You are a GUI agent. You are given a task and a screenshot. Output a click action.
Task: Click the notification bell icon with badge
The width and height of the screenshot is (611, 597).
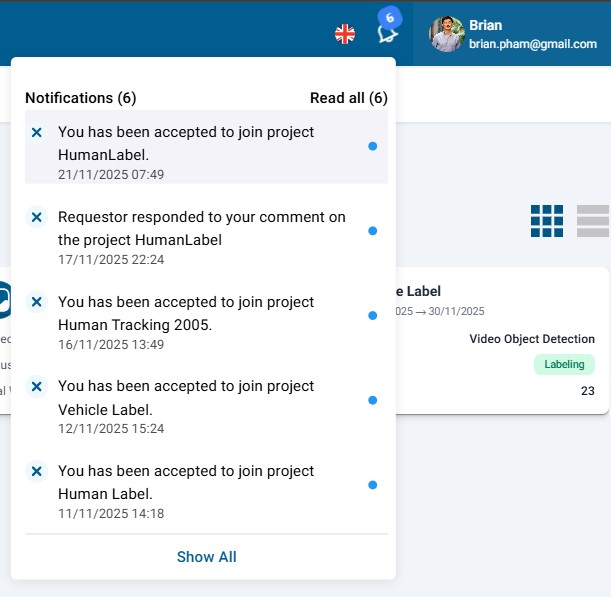tap(388, 33)
